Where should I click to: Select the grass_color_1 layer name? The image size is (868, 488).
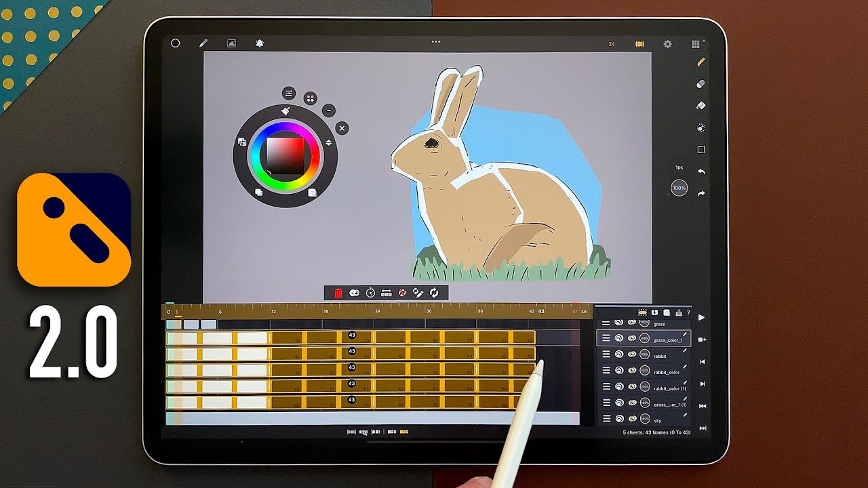[667, 340]
